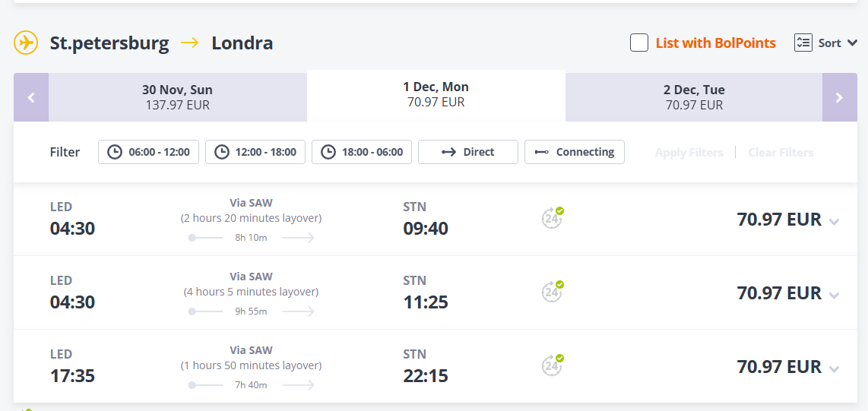Click the Clear Filters button
The width and height of the screenshot is (868, 411).
click(781, 153)
